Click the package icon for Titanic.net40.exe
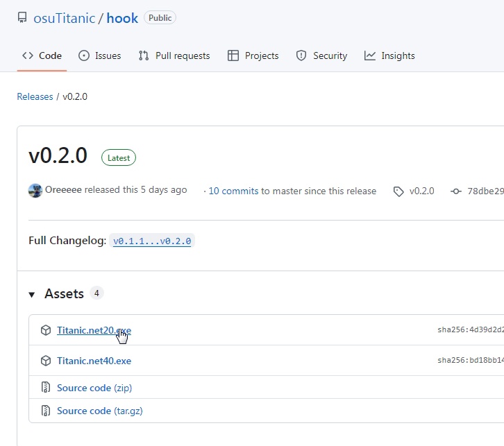Image resolution: width=504 pixels, height=446 pixels. tap(46, 361)
